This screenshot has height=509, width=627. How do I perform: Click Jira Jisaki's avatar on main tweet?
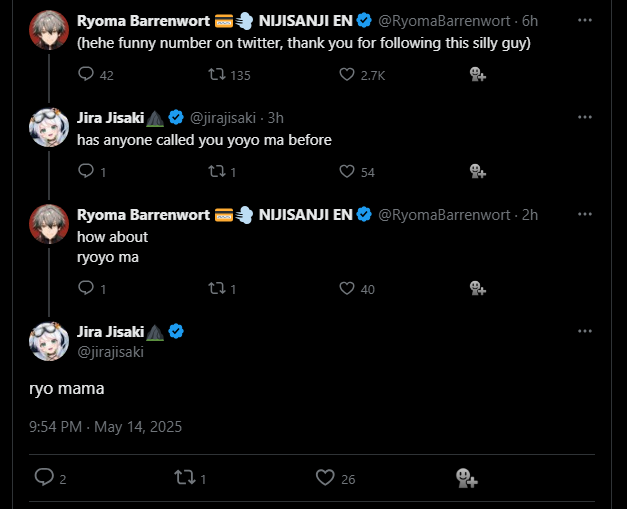[49, 341]
